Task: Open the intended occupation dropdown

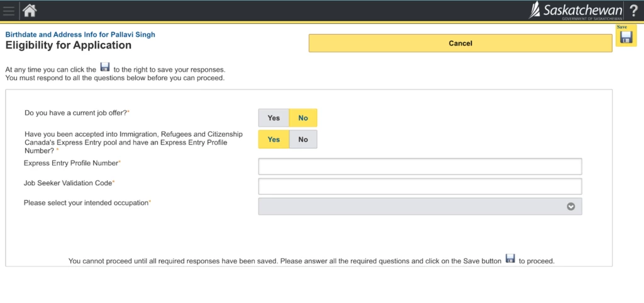Action: [420, 207]
